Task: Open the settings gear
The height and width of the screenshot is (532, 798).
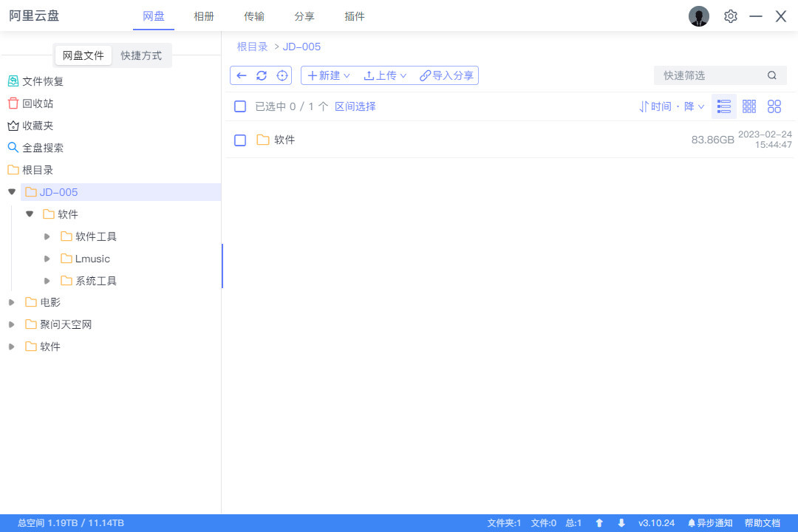Action: point(730,16)
